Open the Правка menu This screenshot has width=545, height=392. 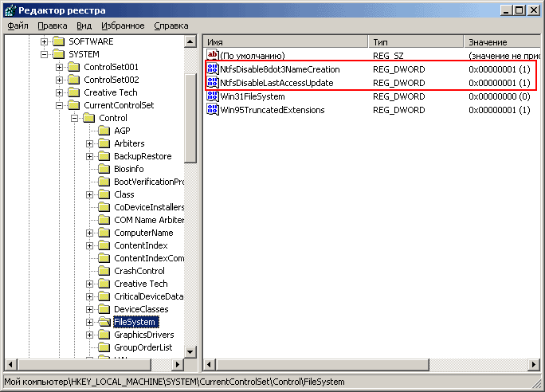click(x=52, y=25)
